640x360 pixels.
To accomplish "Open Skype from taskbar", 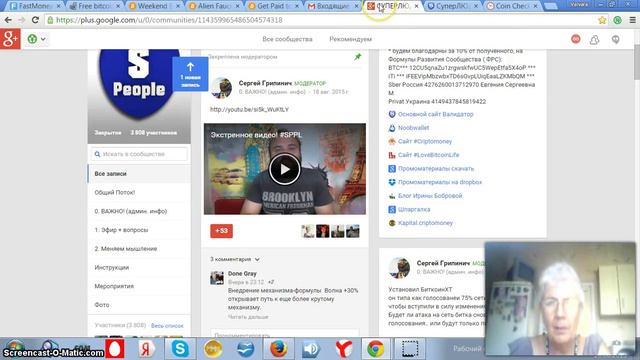I will 180,349.
